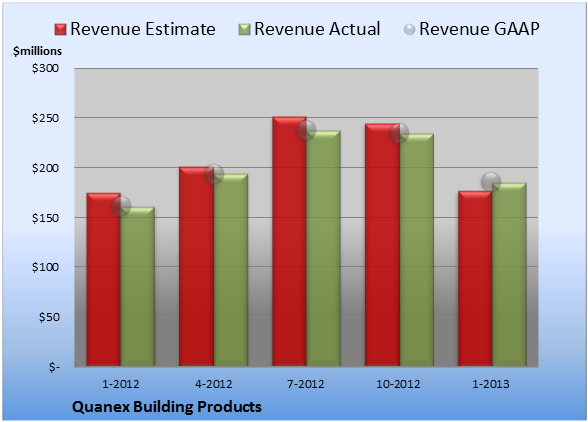Click the $millions axis unit label
Viewport: 588px width, 422px height.
tap(37, 51)
